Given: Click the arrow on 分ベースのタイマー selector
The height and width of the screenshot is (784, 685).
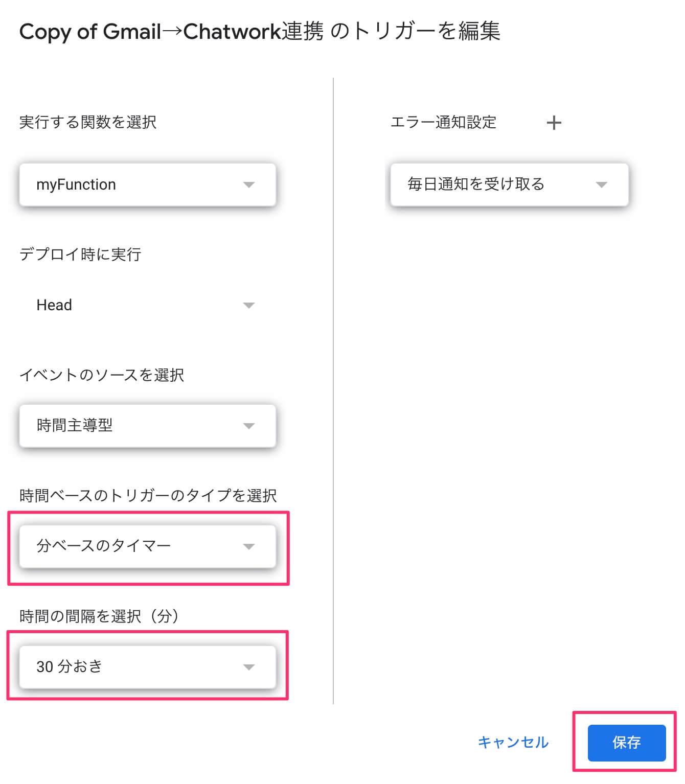Looking at the screenshot, I should pos(249,546).
